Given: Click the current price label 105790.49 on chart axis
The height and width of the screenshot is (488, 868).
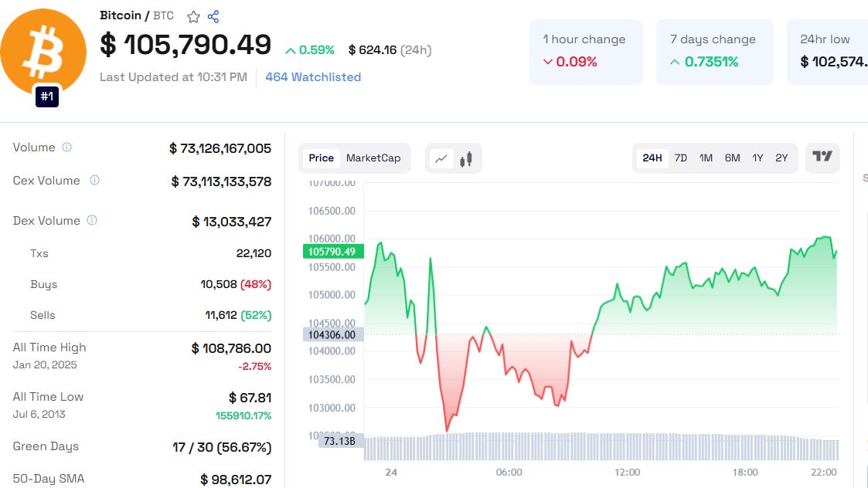Looking at the screenshot, I should click(x=333, y=252).
